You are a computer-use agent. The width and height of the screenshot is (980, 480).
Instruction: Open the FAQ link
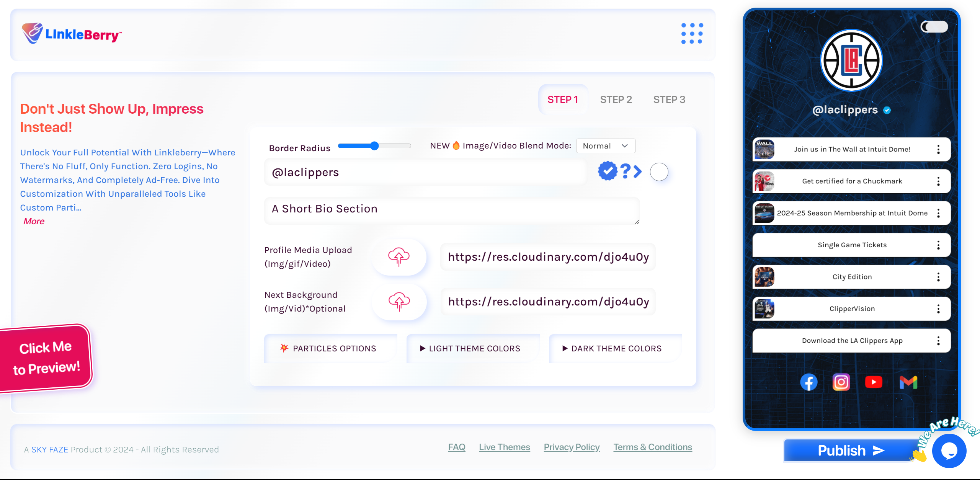457,447
